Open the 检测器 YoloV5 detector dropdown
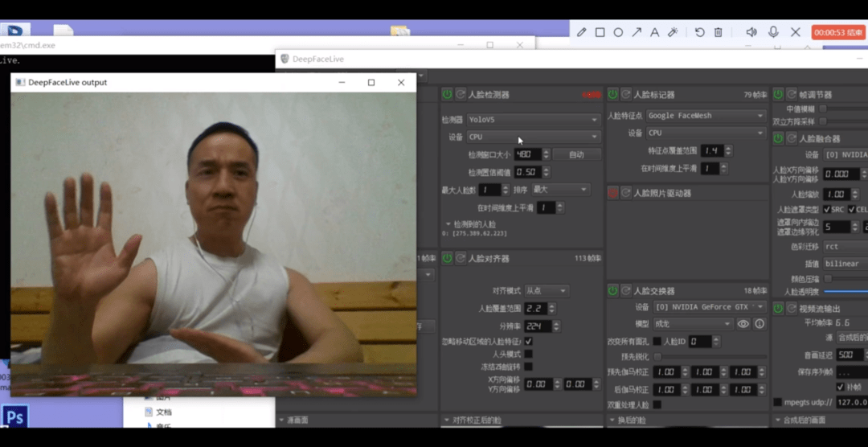868x447 pixels. coord(533,119)
